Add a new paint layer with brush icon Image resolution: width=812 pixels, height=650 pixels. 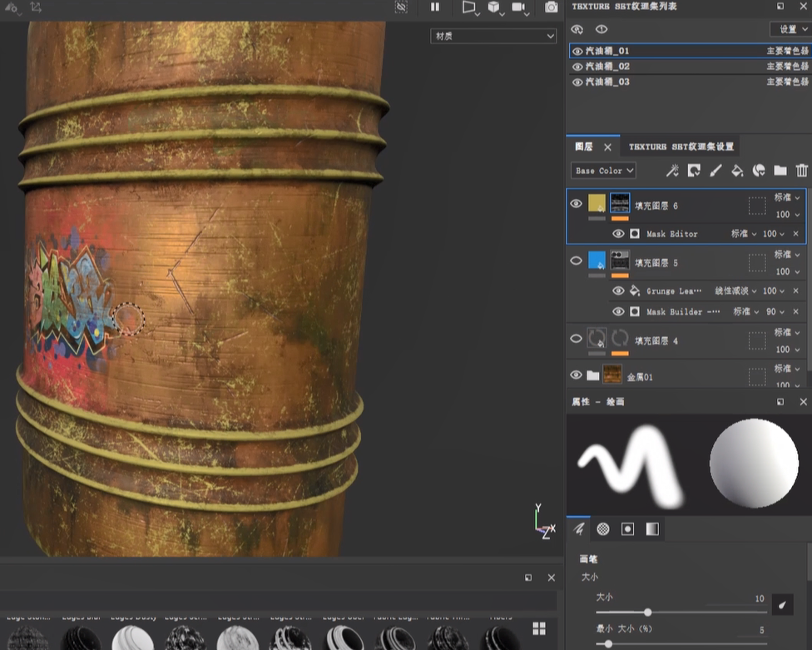(x=715, y=171)
